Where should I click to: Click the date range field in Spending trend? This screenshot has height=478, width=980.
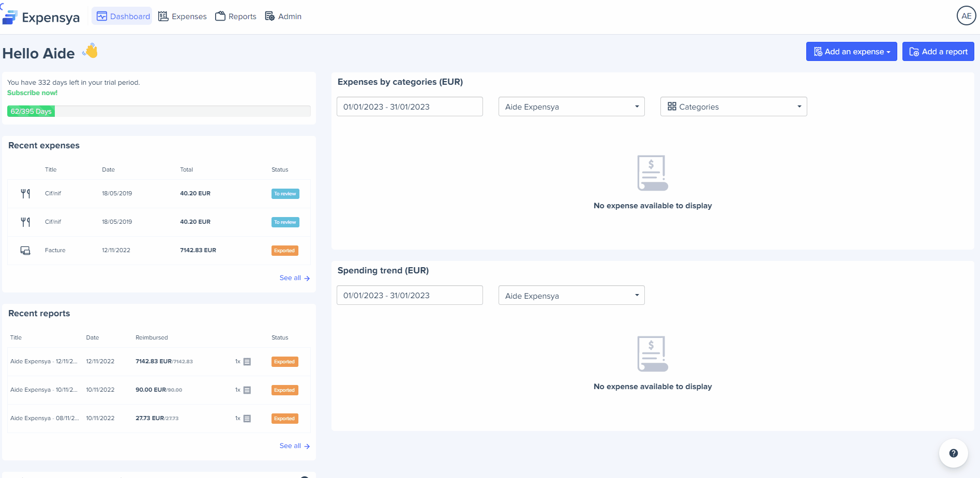409,296
